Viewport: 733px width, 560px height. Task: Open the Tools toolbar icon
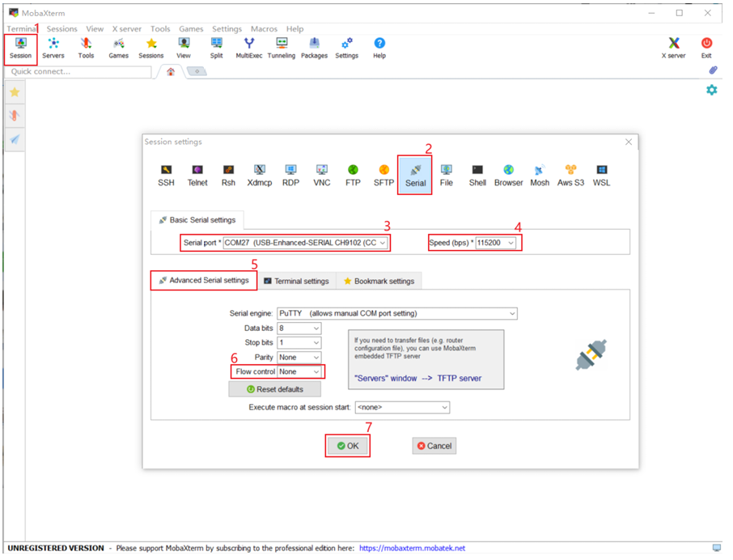[86, 49]
